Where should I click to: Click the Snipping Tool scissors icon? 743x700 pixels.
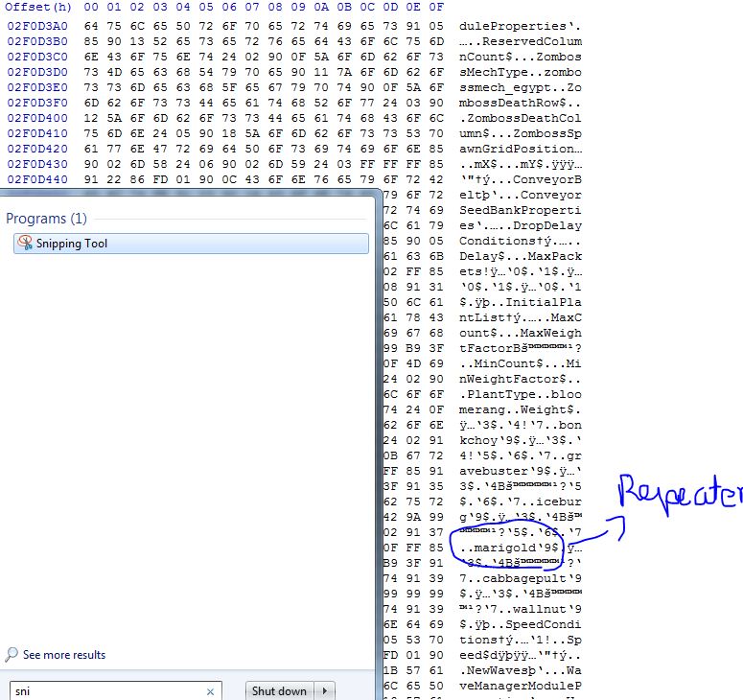pos(25,244)
